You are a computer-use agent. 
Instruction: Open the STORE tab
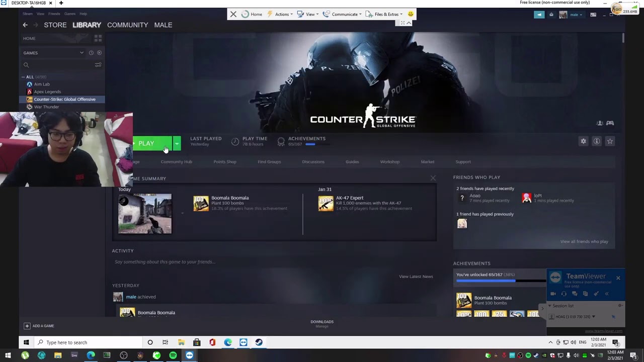pyautogui.click(x=55, y=25)
